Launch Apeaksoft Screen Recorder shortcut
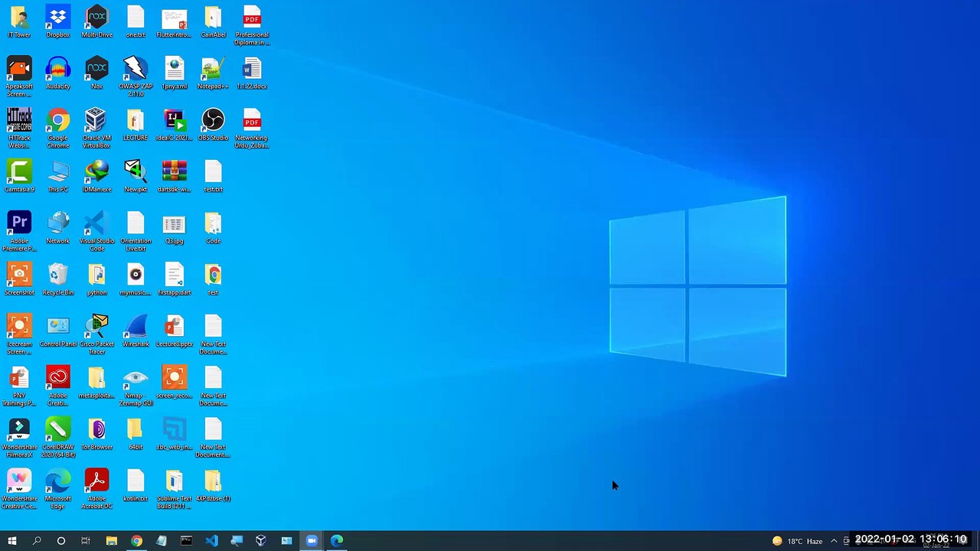 point(19,77)
